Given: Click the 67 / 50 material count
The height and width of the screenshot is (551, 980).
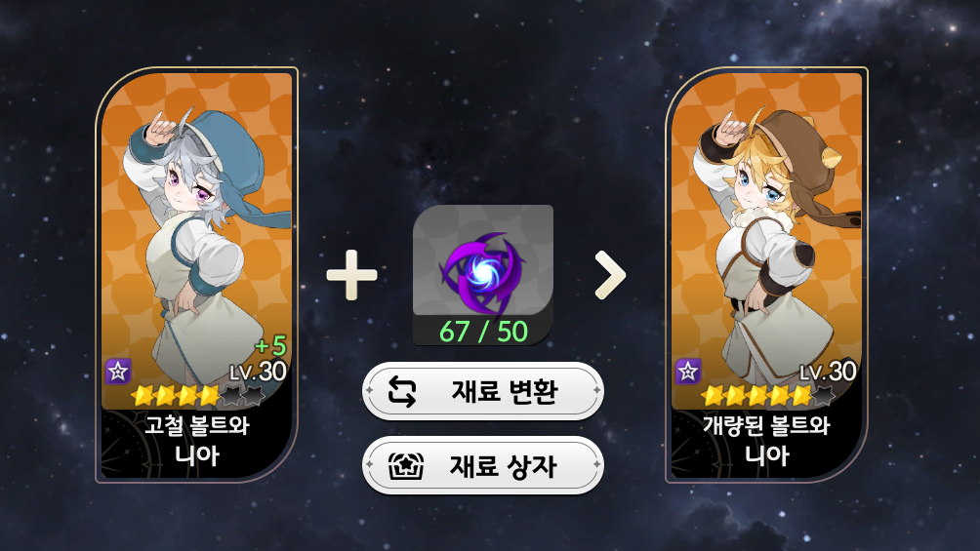Looking at the screenshot, I should click(483, 332).
